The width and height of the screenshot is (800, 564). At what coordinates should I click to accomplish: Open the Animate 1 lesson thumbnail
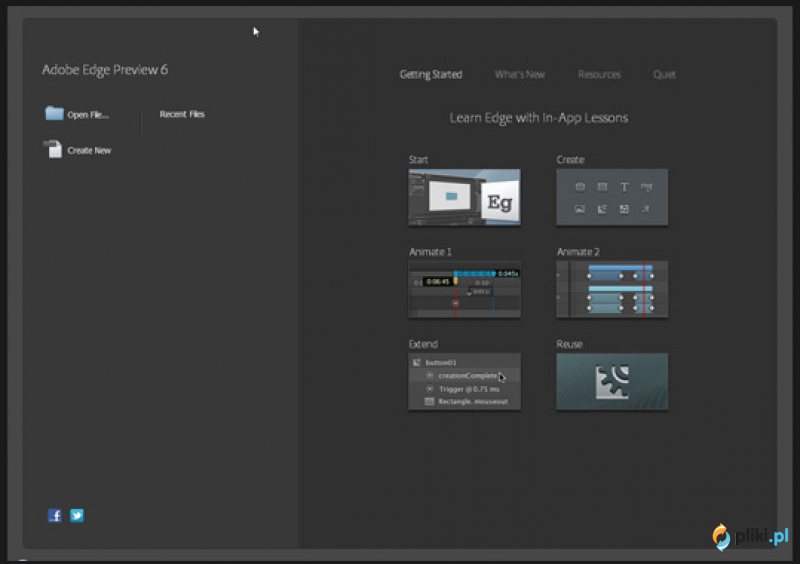pyautogui.click(x=464, y=289)
